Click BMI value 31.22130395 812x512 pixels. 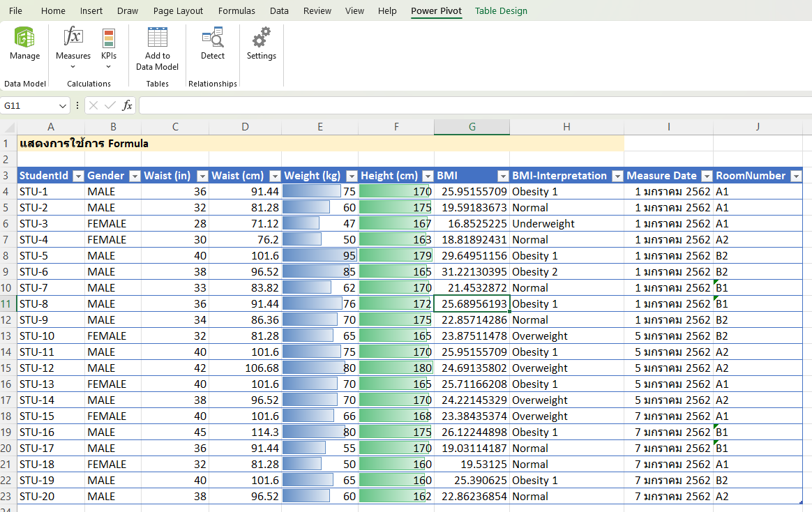[x=472, y=272]
